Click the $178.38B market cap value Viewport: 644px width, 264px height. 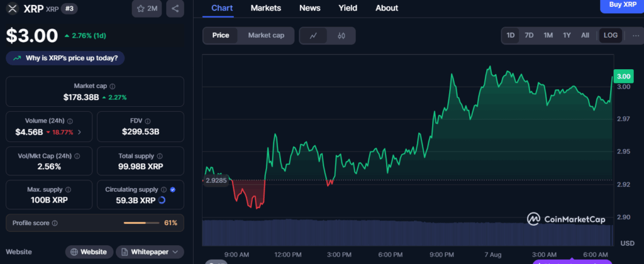click(81, 97)
